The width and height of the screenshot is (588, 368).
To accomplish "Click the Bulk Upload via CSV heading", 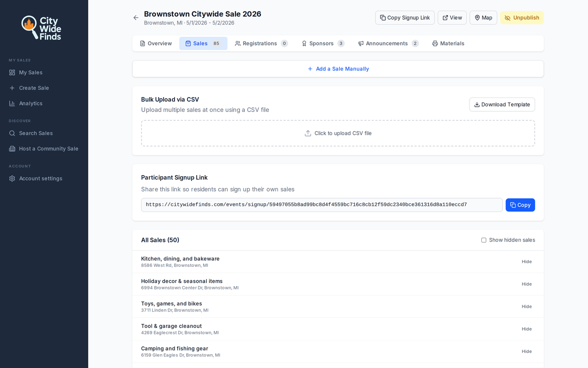I will (170, 99).
